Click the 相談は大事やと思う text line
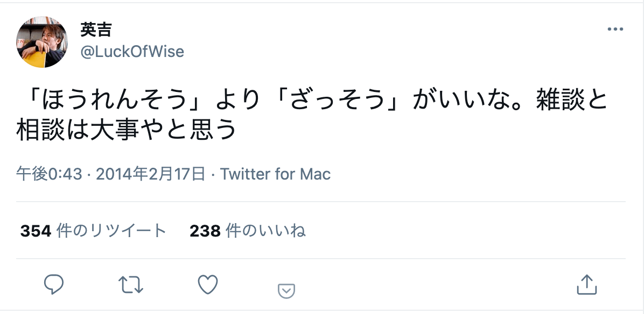 coord(126,130)
